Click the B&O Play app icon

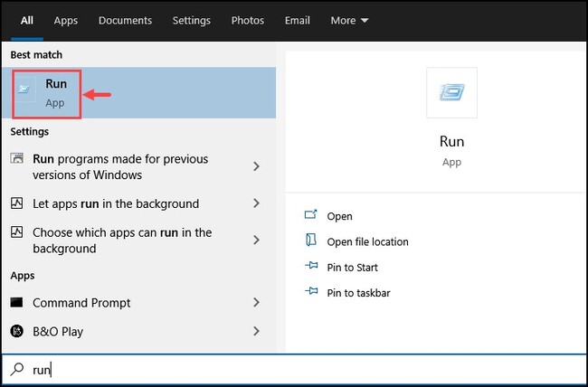(16, 331)
